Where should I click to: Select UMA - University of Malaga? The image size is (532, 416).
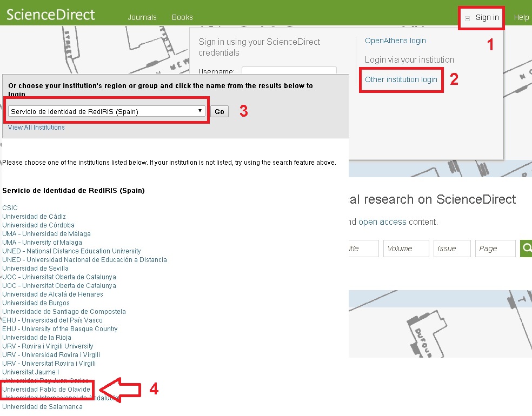coord(42,243)
